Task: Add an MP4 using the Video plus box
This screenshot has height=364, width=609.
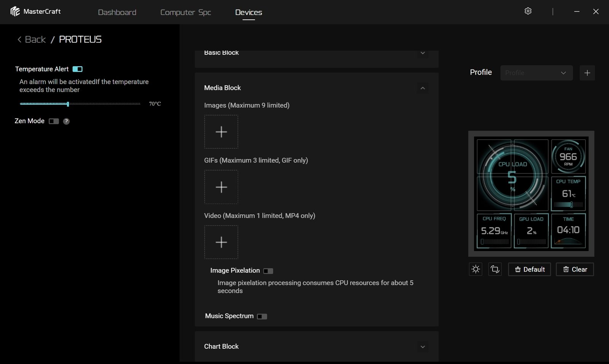Action: coord(221,242)
